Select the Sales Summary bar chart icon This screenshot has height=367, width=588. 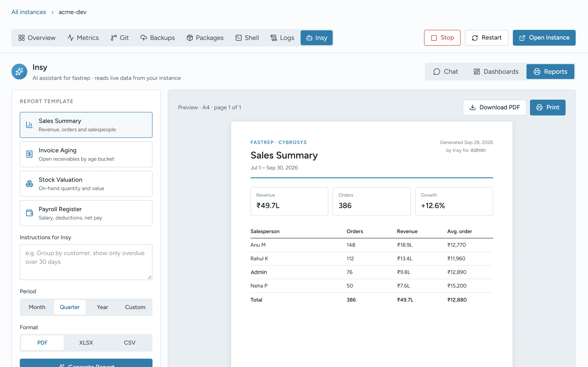pos(29,125)
